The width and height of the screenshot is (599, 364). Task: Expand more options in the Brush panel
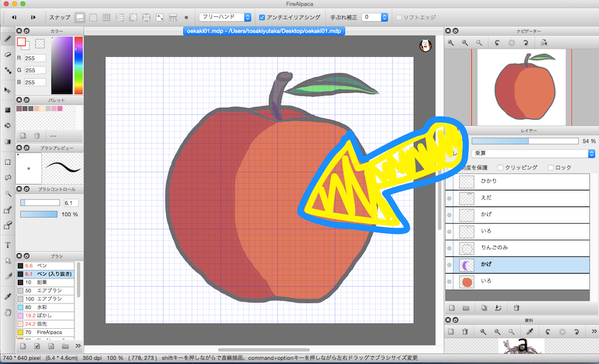(x=78, y=346)
